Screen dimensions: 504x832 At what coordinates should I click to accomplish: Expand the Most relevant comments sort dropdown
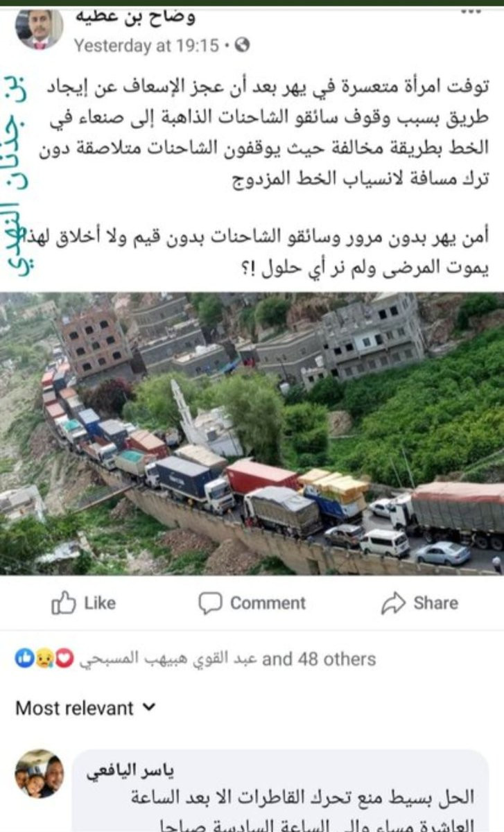pyautogui.click(x=86, y=708)
